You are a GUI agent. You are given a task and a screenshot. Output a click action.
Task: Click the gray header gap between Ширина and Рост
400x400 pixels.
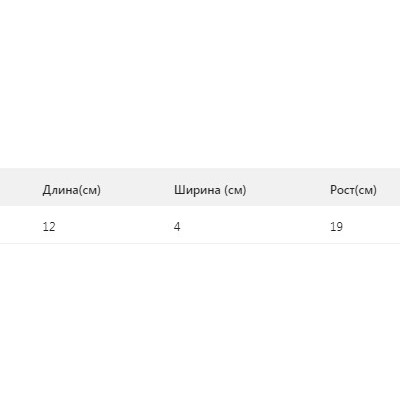pos(288,187)
